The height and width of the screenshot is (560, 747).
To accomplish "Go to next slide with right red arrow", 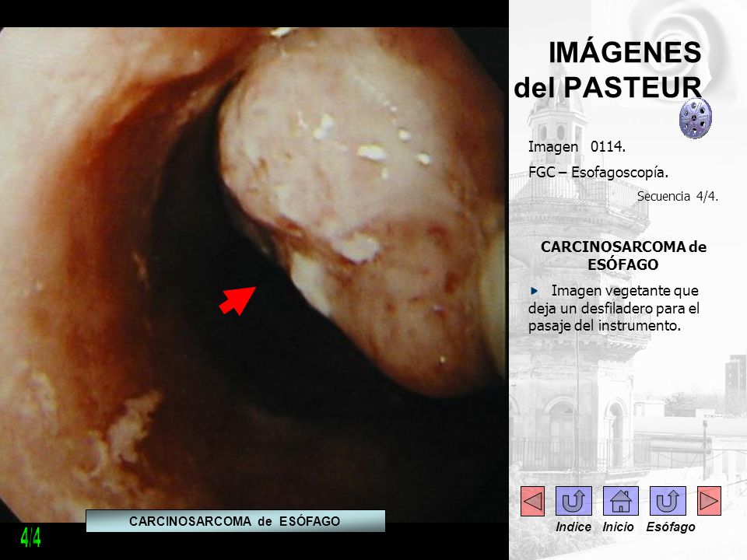I will click(709, 501).
